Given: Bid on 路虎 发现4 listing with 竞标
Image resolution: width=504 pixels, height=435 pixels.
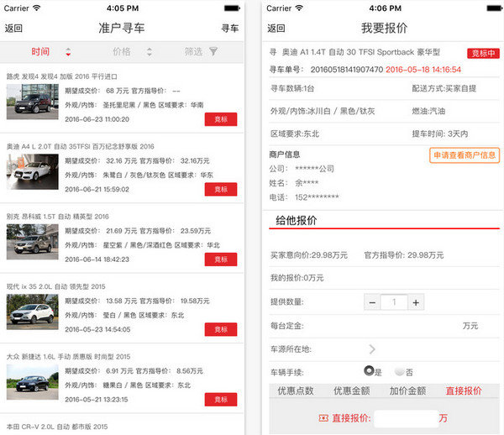Looking at the screenshot, I should tap(221, 119).
